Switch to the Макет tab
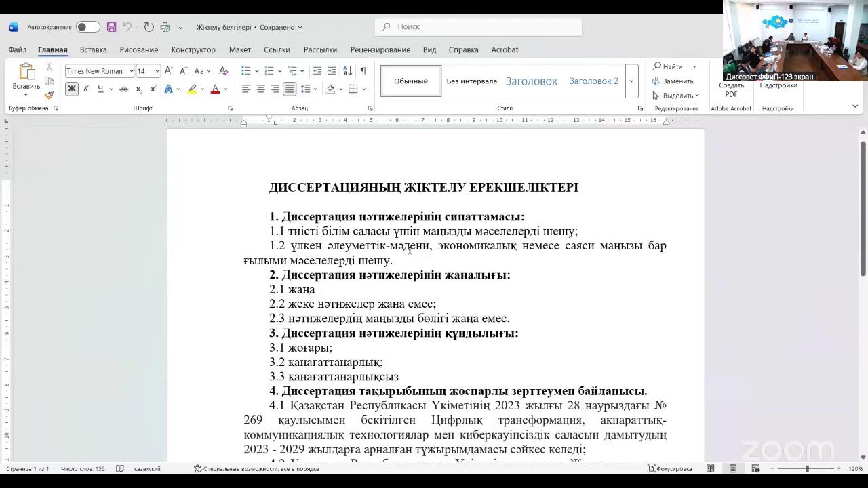Screen dimensions: 868x488 [240, 49]
